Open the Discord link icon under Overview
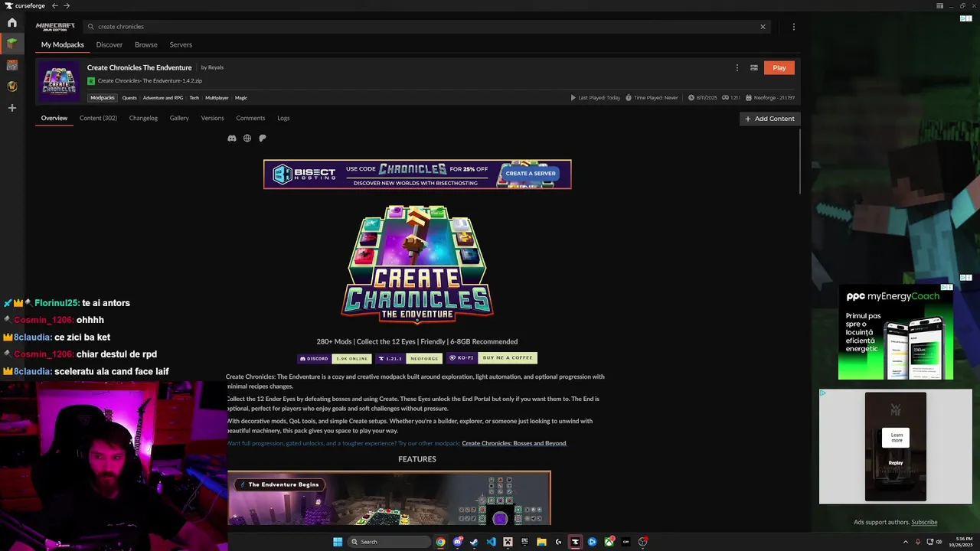 232,139
